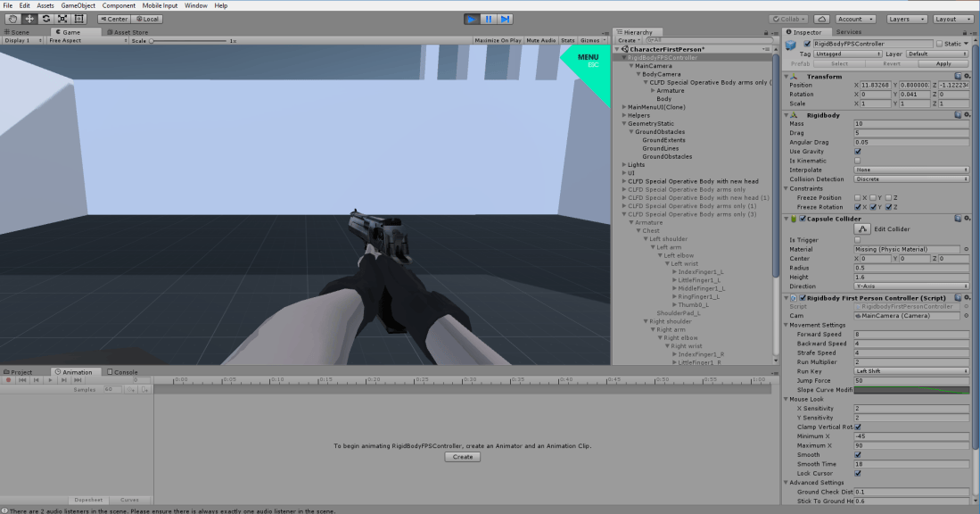The height and width of the screenshot is (514, 980).
Task: Open the Tag dropdown
Action: point(847,54)
